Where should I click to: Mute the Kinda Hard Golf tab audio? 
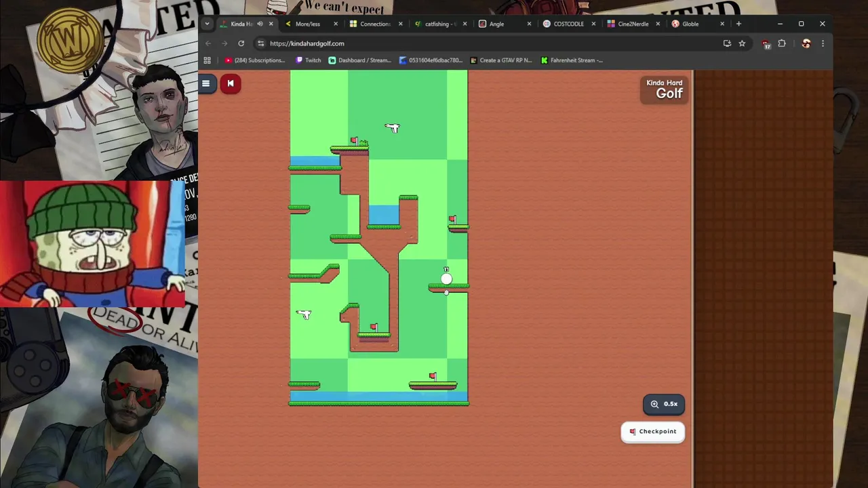click(x=260, y=24)
